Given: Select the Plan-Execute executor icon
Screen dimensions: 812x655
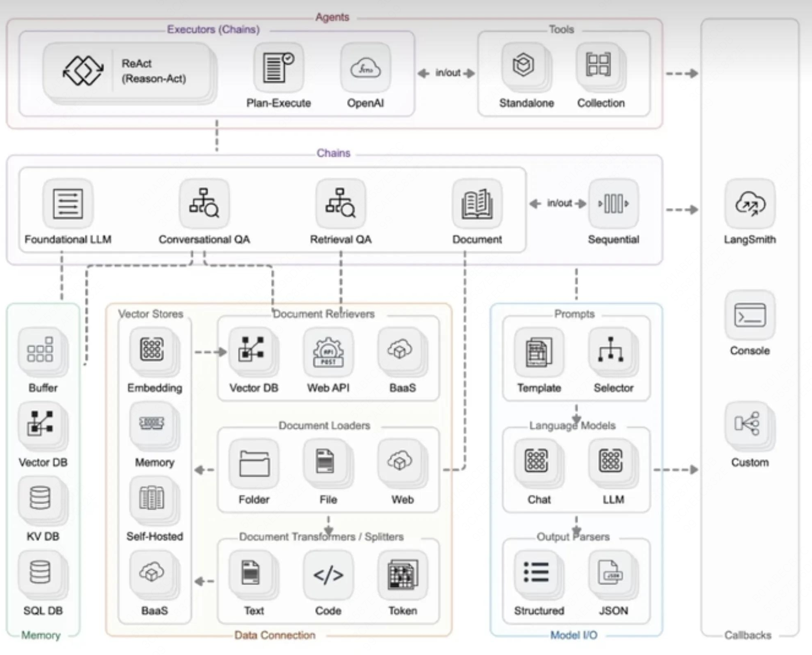Looking at the screenshot, I should (279, 68).
